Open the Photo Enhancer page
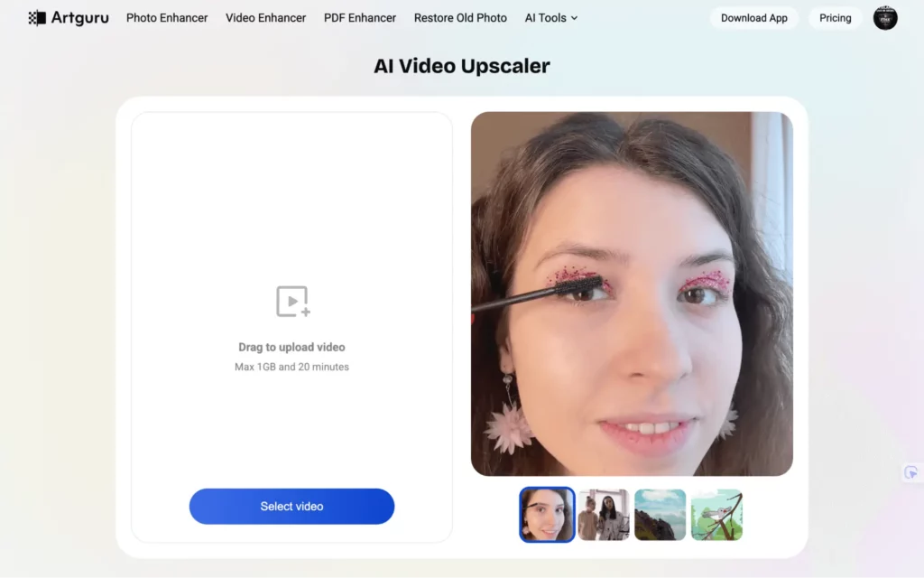Screen dimensions: 924x578 166,17
